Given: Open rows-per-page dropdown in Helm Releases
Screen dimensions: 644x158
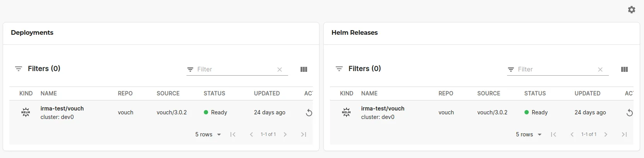Looking at the screenshot, I should point(529,134).
